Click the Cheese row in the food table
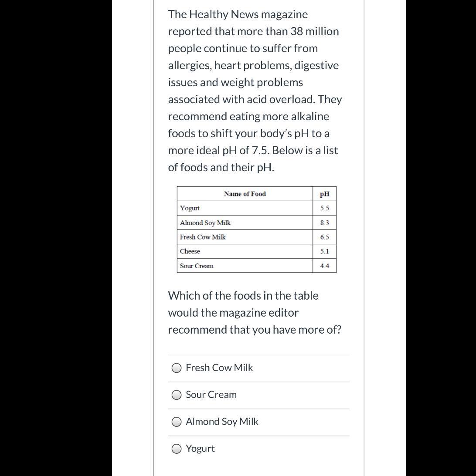This screenshot has width=476, height=476. (257, 251)
